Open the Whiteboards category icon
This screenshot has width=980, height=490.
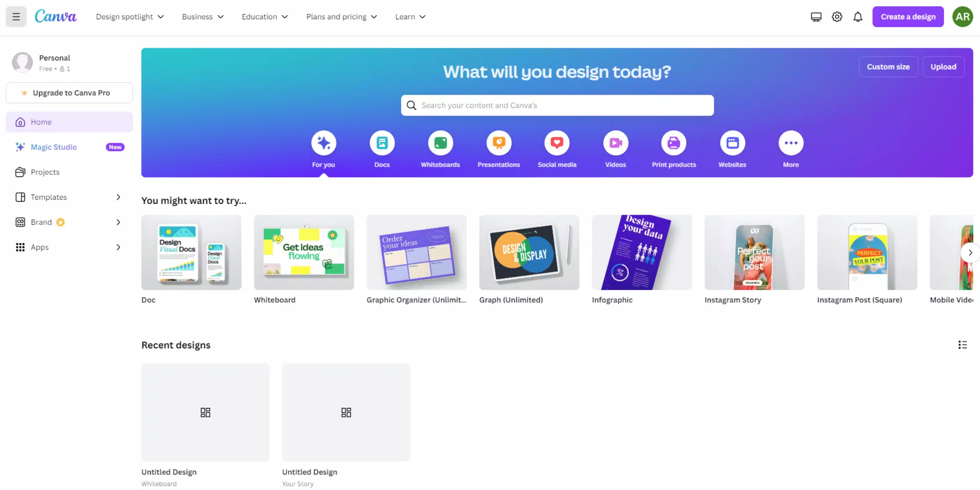pyautogui.click(x=440, y=143)
